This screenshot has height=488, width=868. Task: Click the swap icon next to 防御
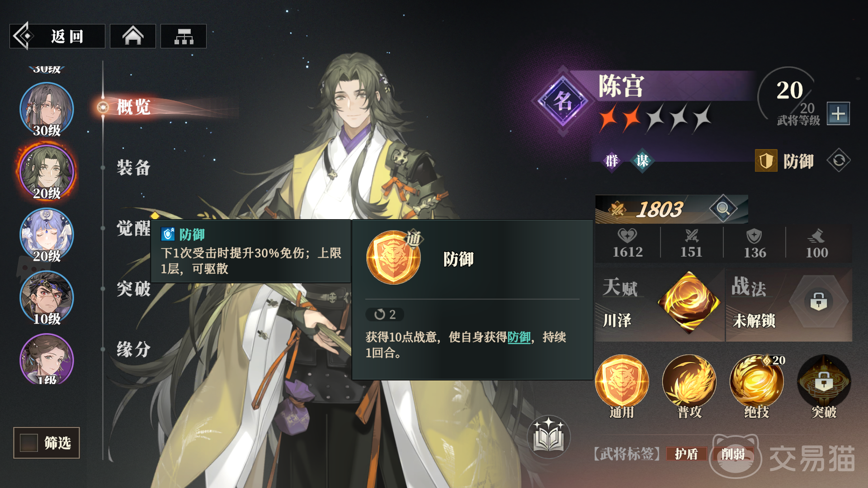pos(839,160)
